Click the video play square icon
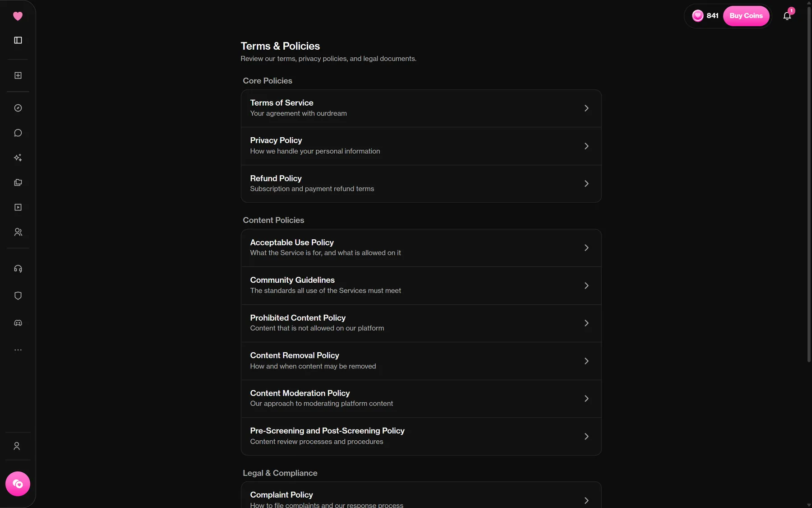 point(18,207)
